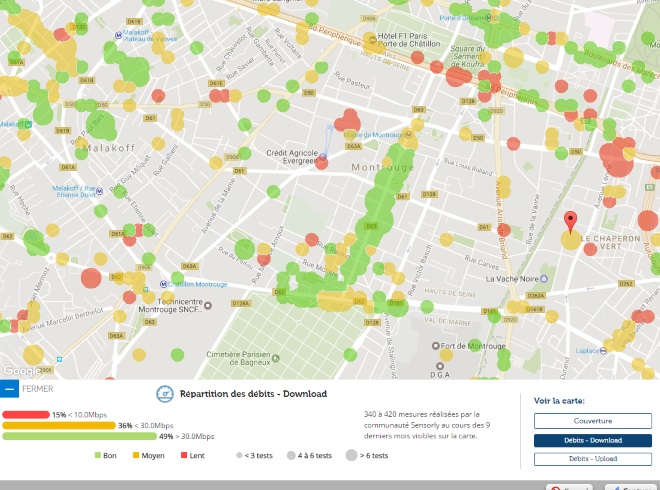Click the LE CHAPERON VERT label

tap(610, 242)
